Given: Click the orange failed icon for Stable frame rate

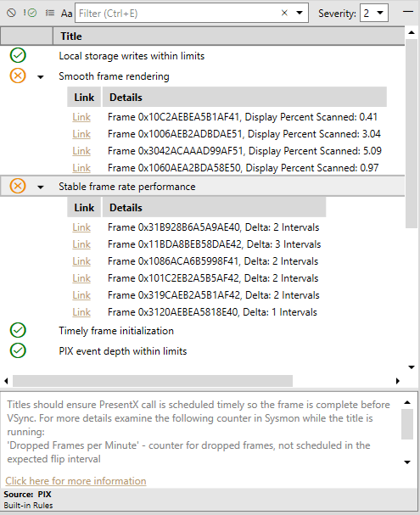Looking at the screenshot, I should tap(18, 186).
